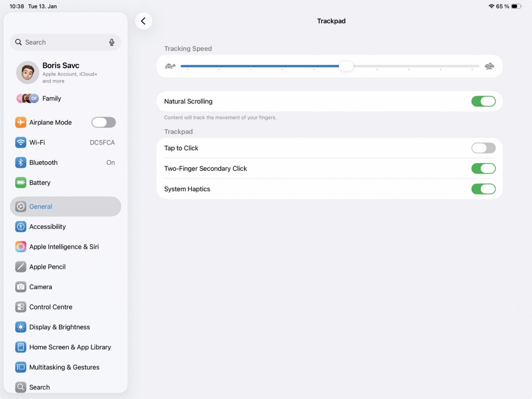Screen dimensions: 532x399
Task: Click the Apple Pencil sidebar icon
Action: click(x=21, y=267)
